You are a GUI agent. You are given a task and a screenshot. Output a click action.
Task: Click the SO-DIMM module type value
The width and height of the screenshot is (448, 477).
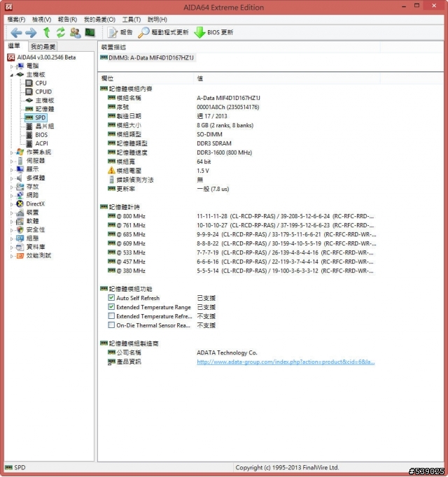(209, 134)
